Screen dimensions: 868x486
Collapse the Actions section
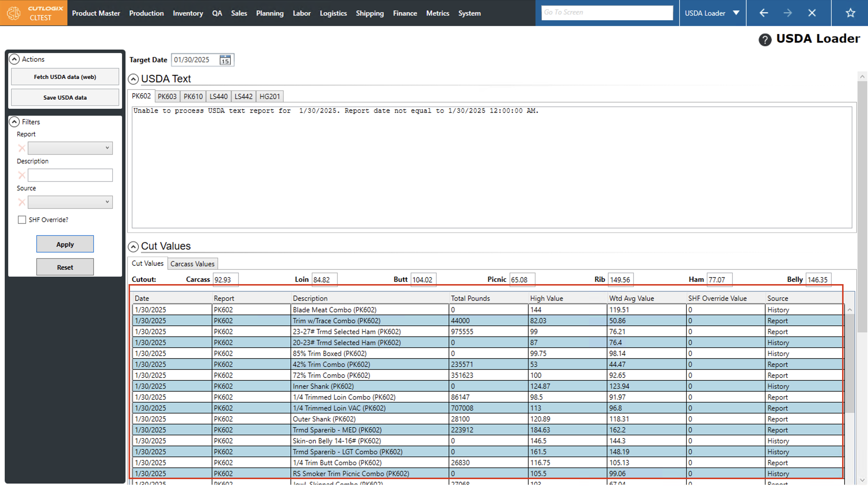[x=14, y=59]
